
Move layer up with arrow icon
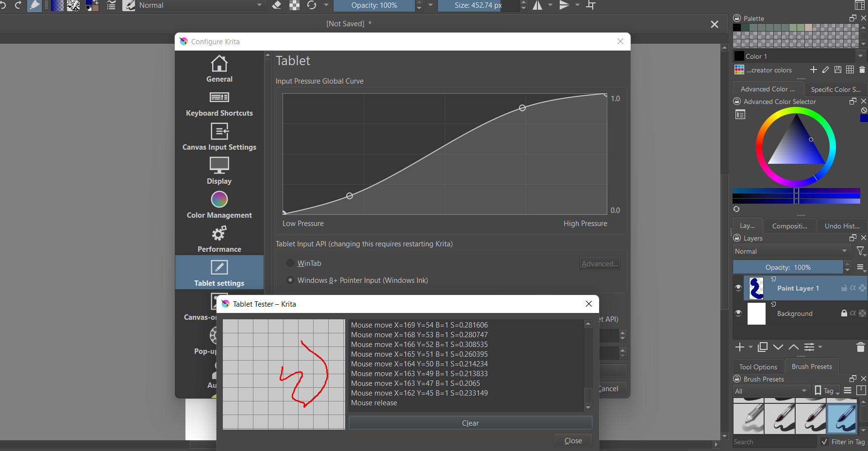tap(794, 347)
